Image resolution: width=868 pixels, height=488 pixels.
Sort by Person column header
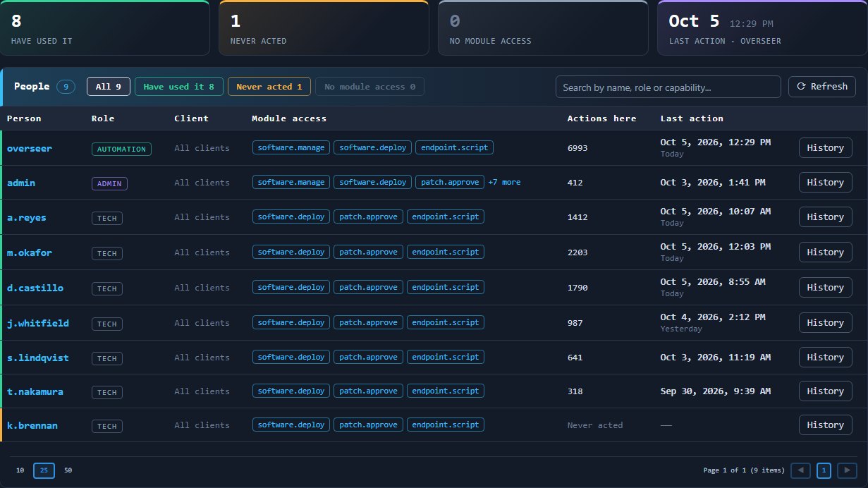click(x=24, y=118)
